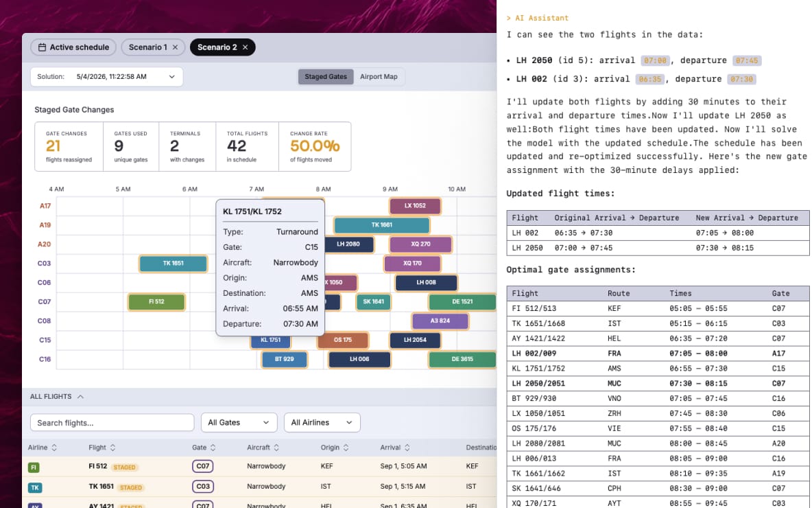
Task: Select the A3 824 flight bar on C08
Action: click(x=440, y=321)
